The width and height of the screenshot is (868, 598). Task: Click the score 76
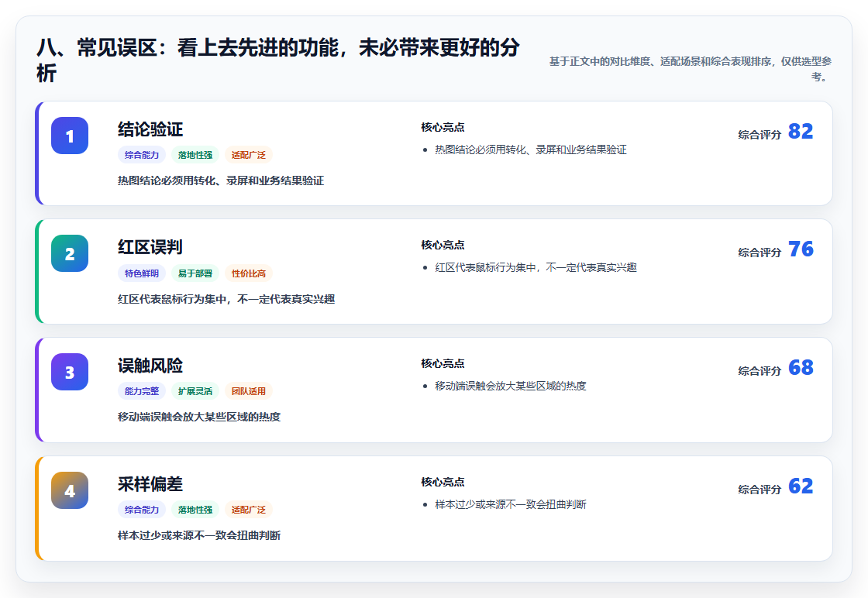click(801, 249)
